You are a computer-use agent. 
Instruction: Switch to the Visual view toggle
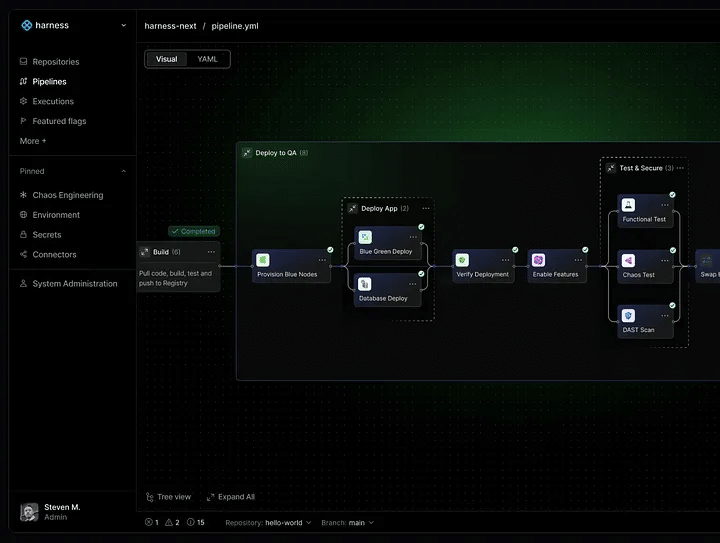[x=166, y=59]
